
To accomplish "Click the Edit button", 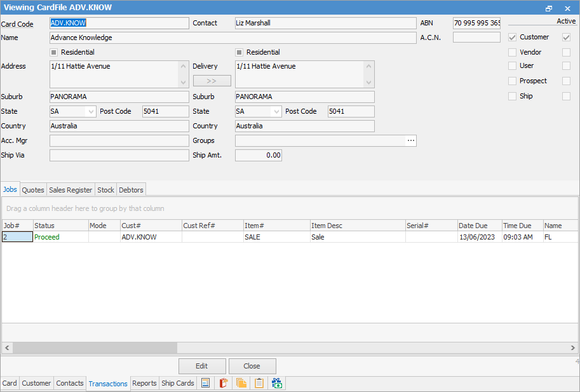I will (202, 366).
